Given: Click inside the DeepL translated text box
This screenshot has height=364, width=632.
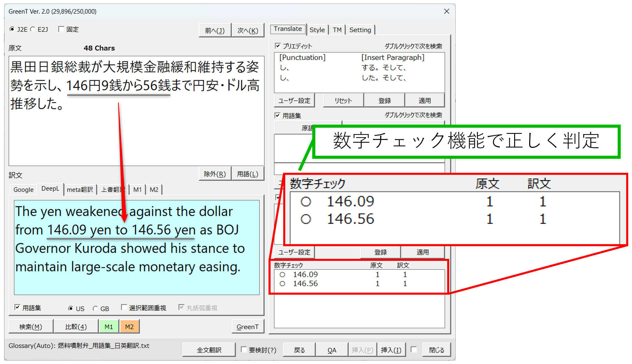Looking at the screenshot, I should [137, 280].
